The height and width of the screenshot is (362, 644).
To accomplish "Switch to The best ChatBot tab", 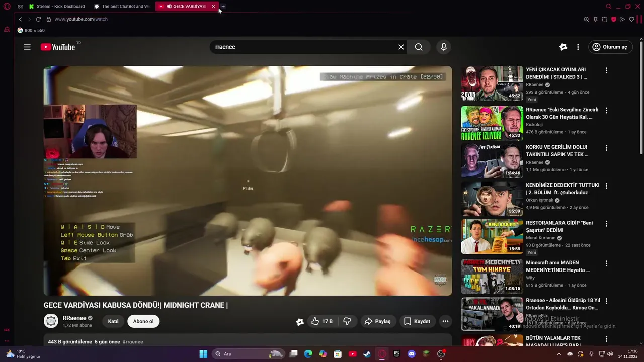I will click(122, 6).
